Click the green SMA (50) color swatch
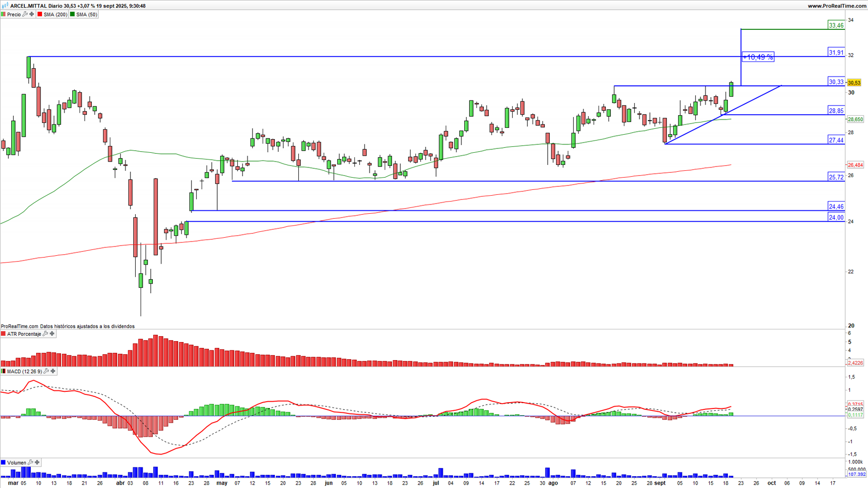This screenshot has height=488, width=868. tap(73, 15)
